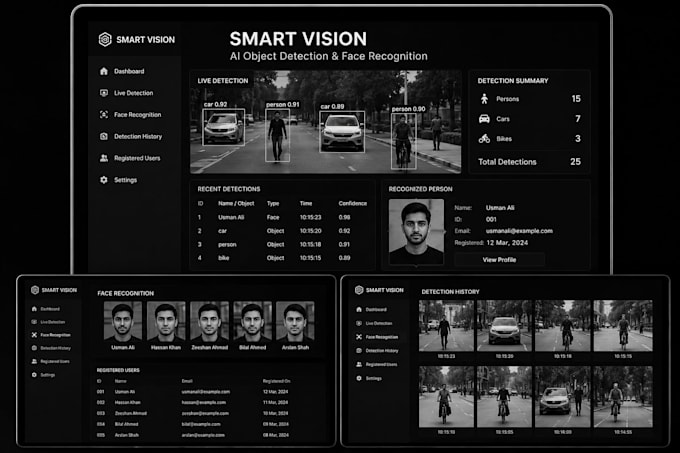Select the person 0.91 bounding box
680x453 pixels.
tap(278, 135)
